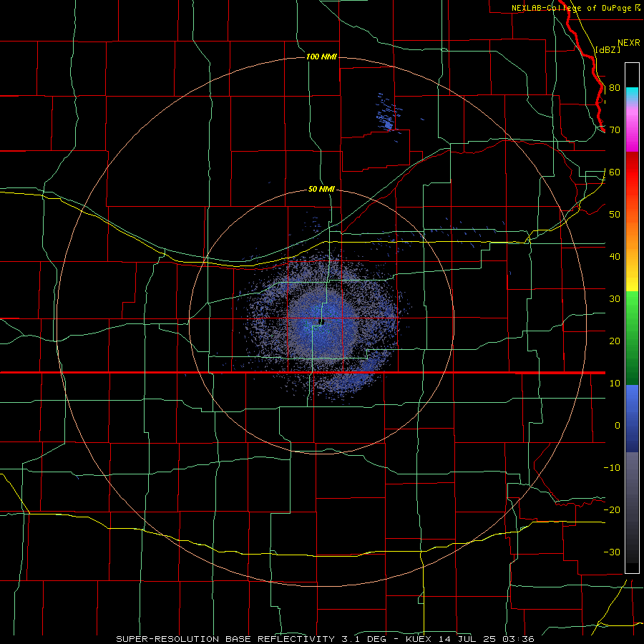
Task: Click the 60 dBZ scale value
Action: click(615, 172)
